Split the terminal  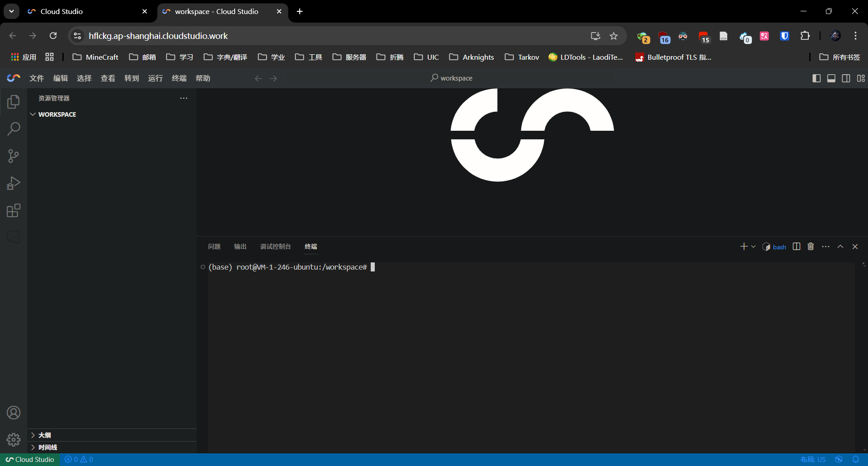797,247
